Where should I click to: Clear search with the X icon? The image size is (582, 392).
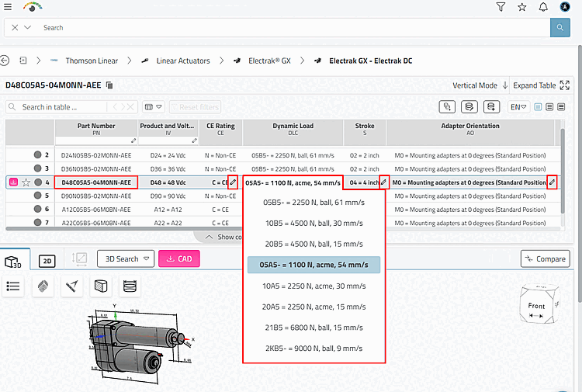point(15,27)
